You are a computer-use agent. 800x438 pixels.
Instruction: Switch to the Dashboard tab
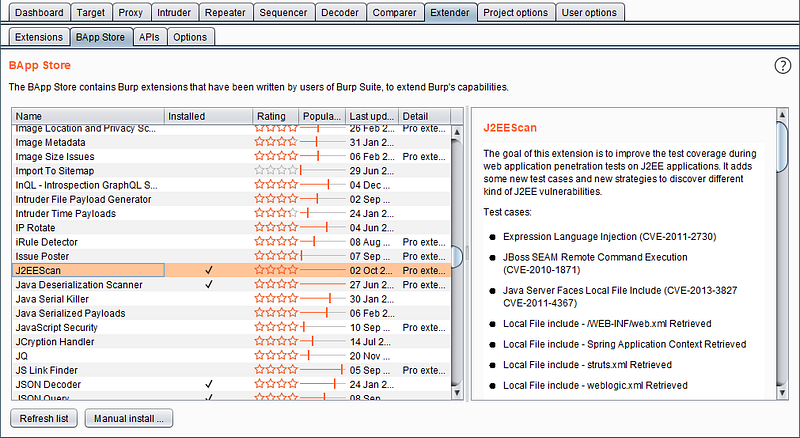(x=39, y=12)
